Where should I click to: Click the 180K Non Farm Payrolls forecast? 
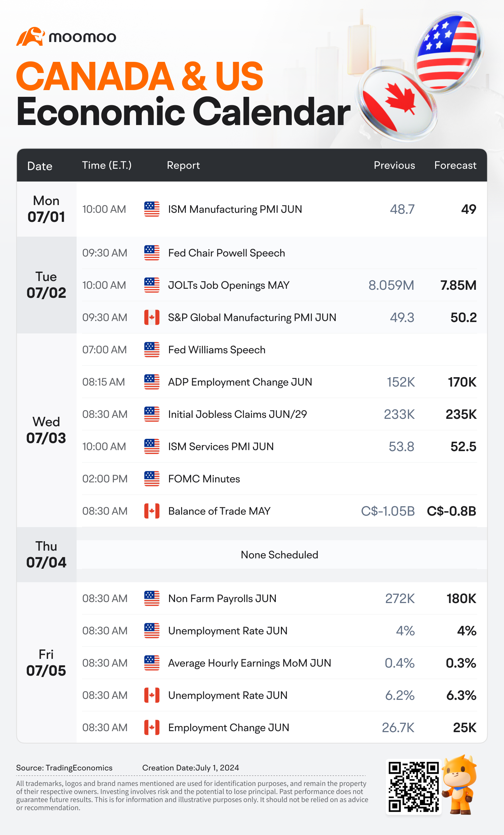[x=461, y=598]
